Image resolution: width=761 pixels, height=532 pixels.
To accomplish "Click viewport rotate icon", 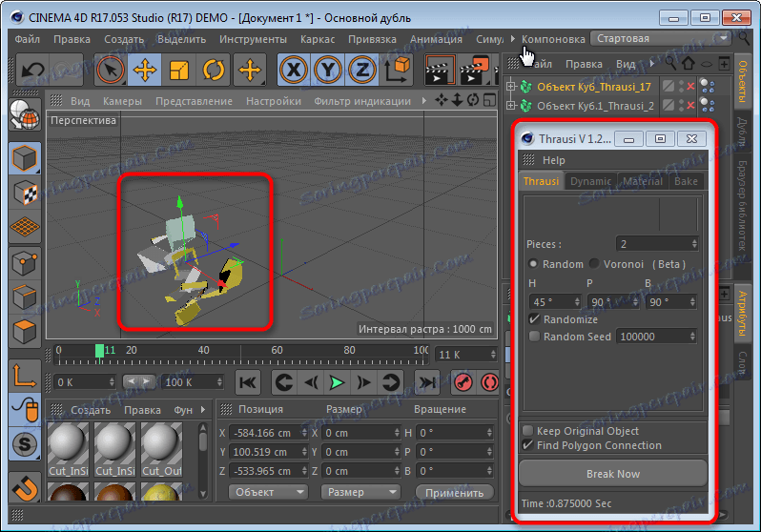I will click(x=473, y=100).
